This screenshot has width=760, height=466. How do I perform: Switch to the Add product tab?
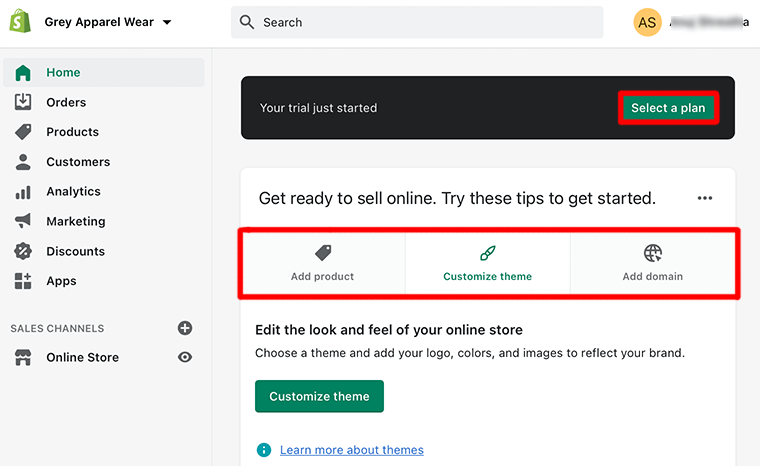coord(323,263)
